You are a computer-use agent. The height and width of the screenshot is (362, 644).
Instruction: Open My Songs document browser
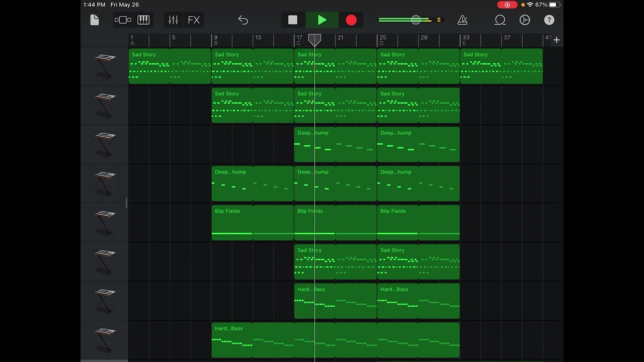pyautogui.click(x=95, y=20)
